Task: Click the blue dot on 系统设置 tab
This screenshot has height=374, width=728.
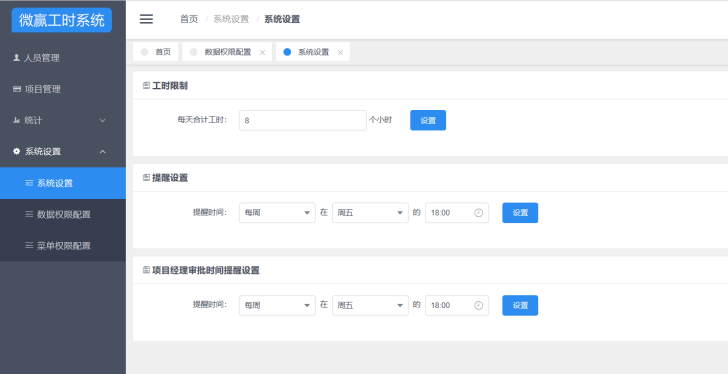Action: point(287,52)
